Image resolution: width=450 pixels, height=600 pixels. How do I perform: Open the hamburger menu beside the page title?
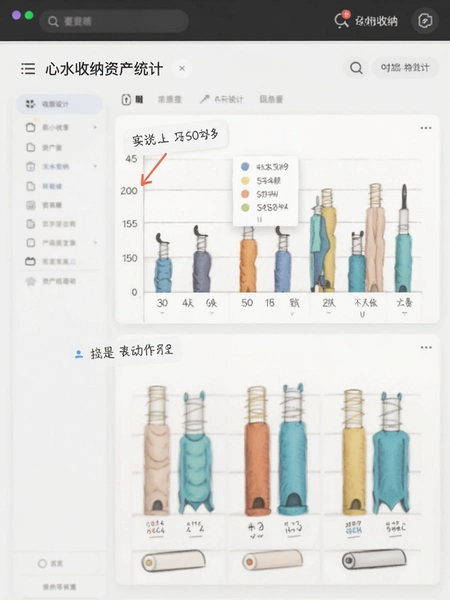tap(28, 68)
